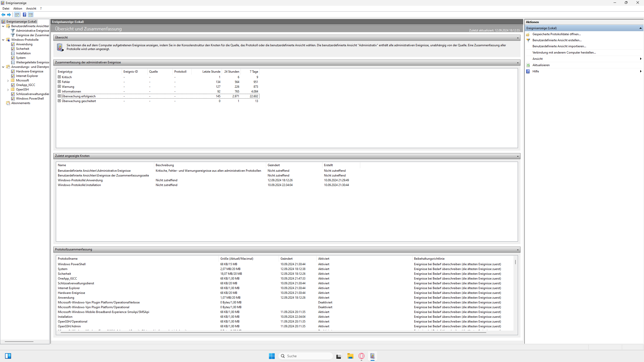Select the Microsoft folder icon
Screen dimensions: 644x362
point(13,80)
